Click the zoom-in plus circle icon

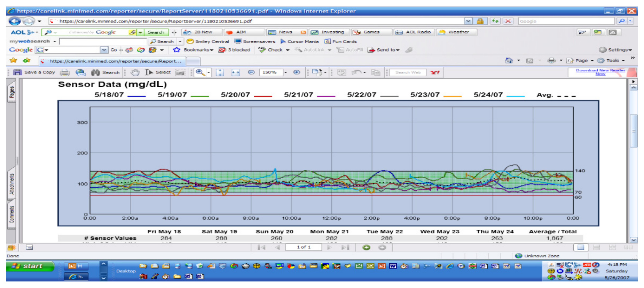click(297, 72)
